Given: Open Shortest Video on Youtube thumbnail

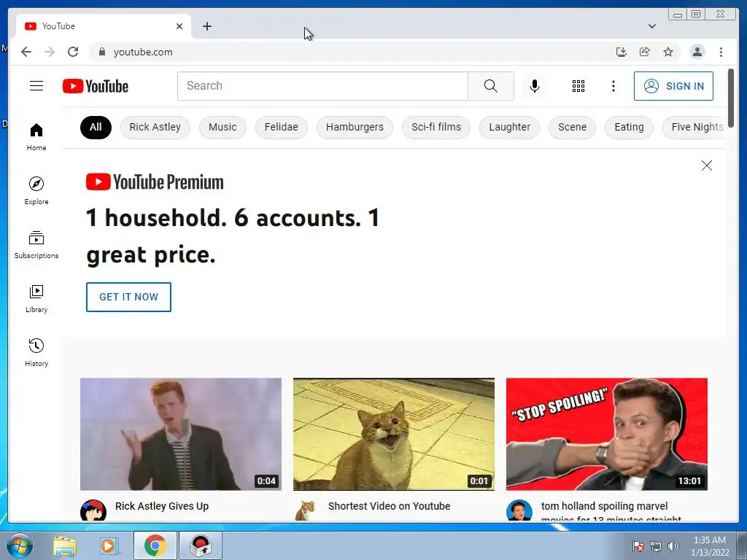Looking at the screenshot, I should 393,435.
